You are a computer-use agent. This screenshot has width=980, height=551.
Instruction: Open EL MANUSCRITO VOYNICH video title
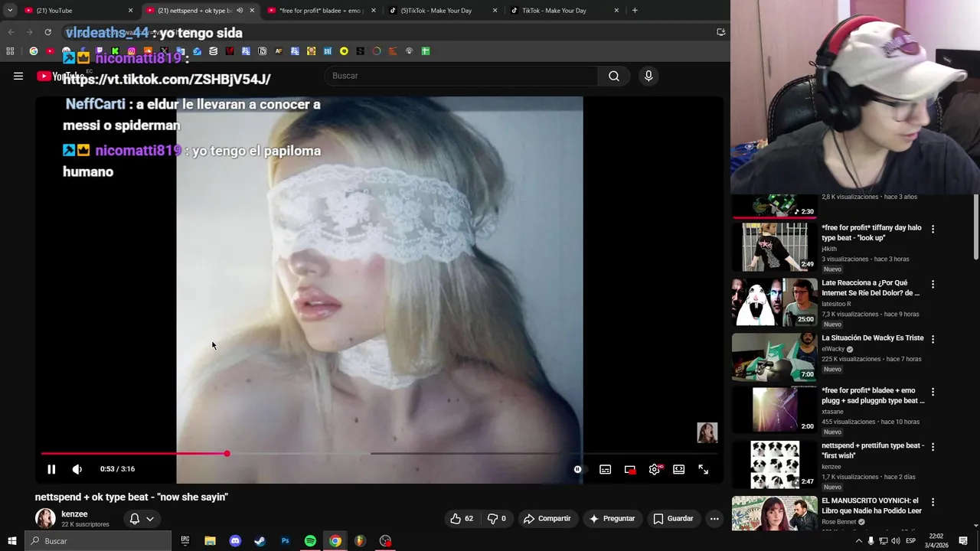click(871, 505)
